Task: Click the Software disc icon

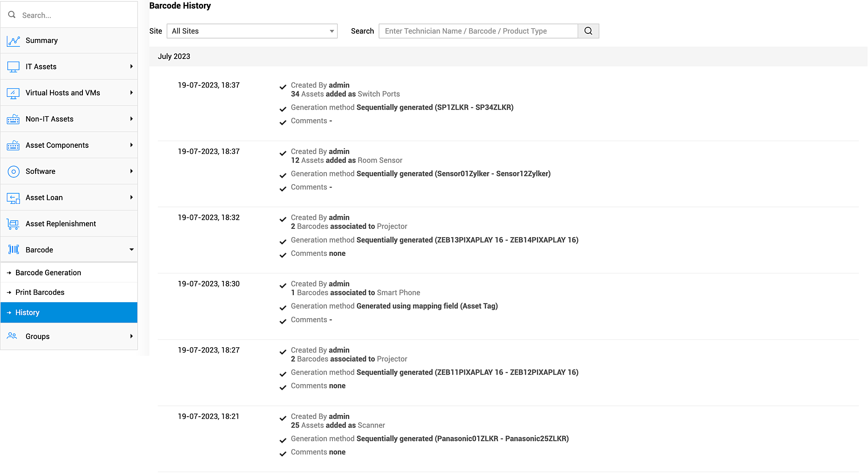Action: (x=13, y=172)
